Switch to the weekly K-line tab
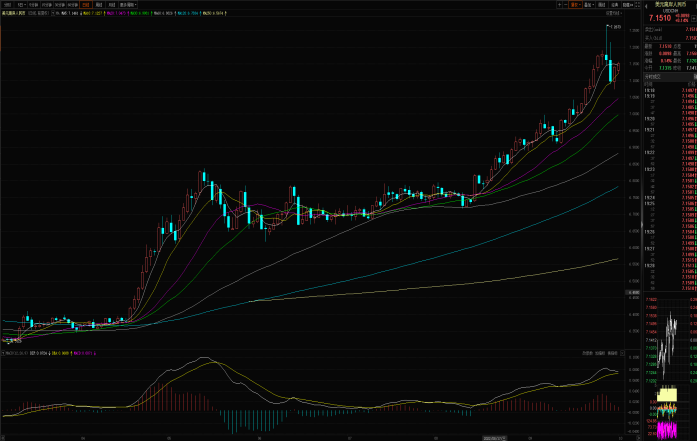 point(99,5)
